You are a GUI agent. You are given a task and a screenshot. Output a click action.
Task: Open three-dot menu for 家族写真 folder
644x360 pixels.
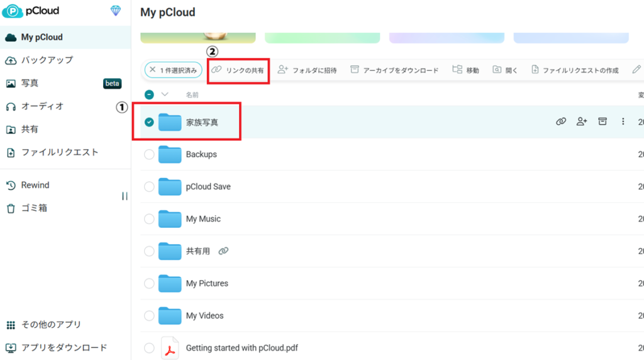point(623,121)
